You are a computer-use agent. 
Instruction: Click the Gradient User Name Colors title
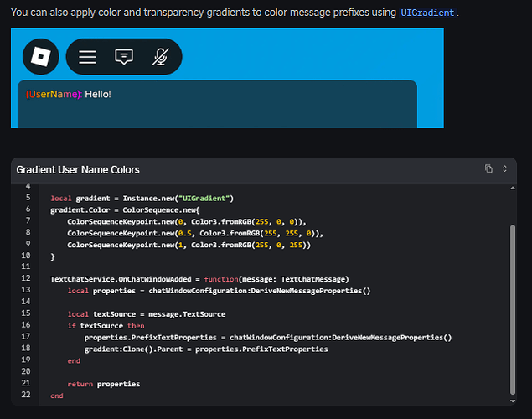78,169
